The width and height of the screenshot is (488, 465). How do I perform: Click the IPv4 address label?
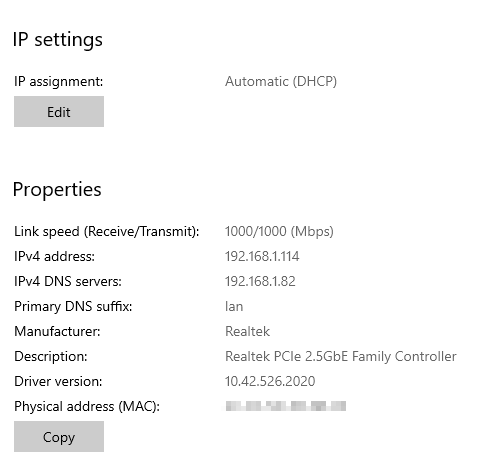pyautogui.click(x=54, y=256)
